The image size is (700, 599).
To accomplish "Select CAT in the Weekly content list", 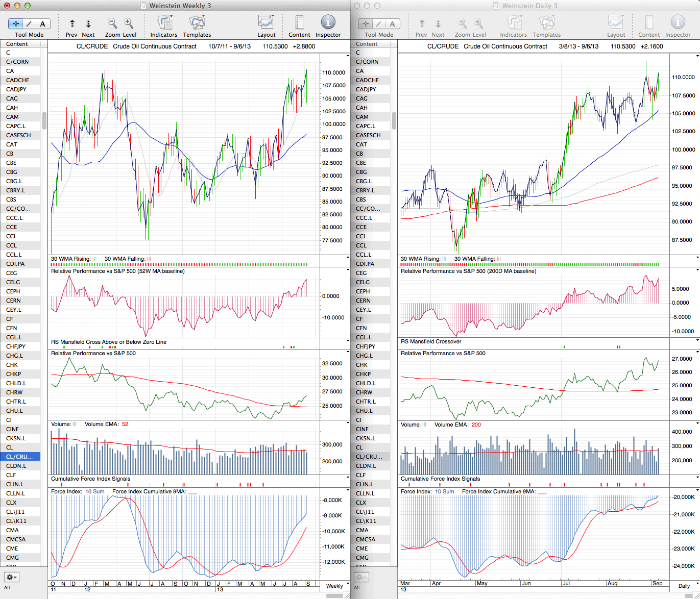I will click(12, 144).
